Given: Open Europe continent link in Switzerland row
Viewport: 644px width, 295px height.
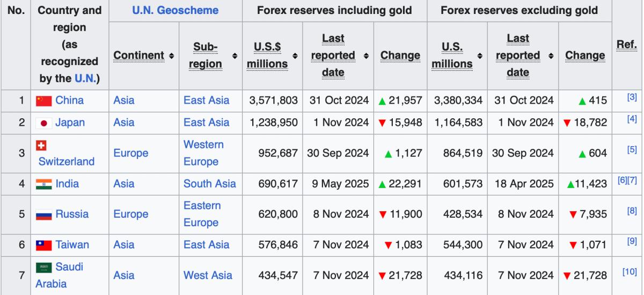Looking at the screenshot, I should 130,154.
